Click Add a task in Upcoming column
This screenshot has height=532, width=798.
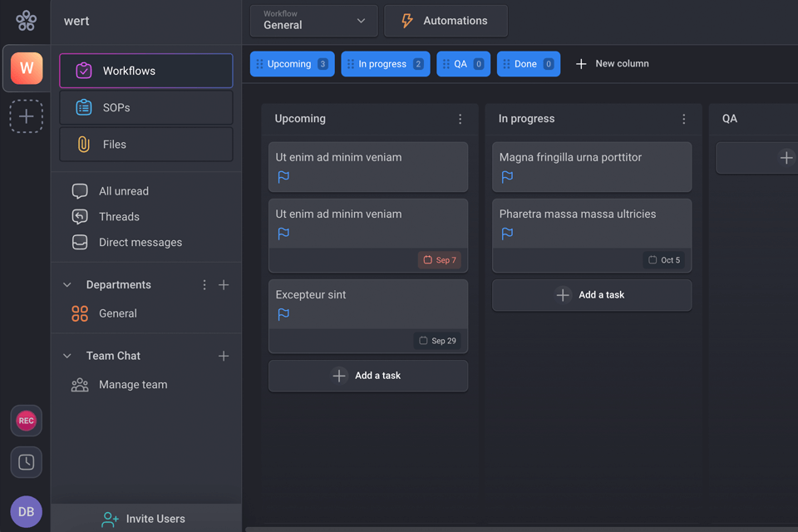[x=367, y=376]
